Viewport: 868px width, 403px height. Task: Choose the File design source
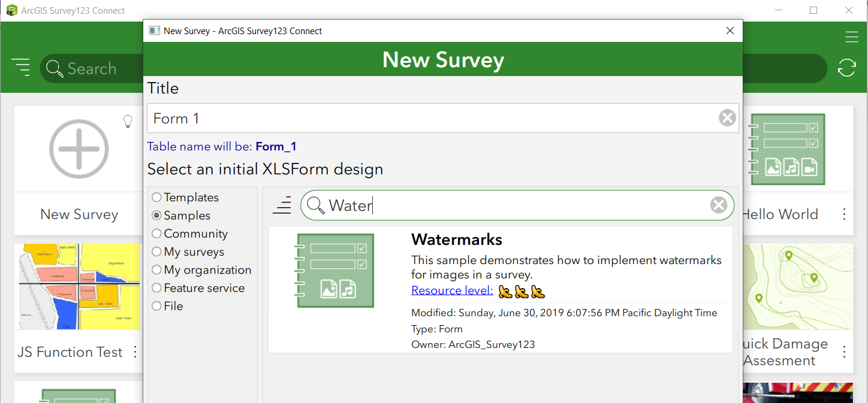point(157,306)
